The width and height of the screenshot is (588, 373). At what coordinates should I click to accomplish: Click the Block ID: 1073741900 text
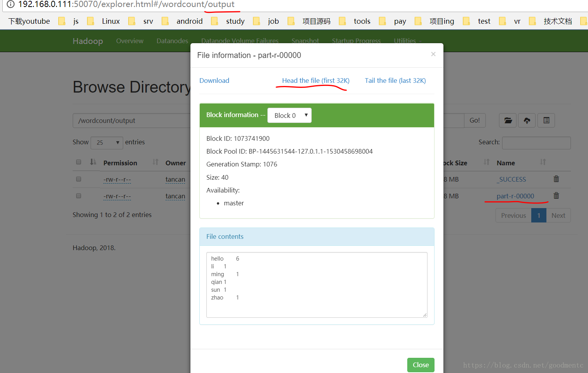[238, 138]
